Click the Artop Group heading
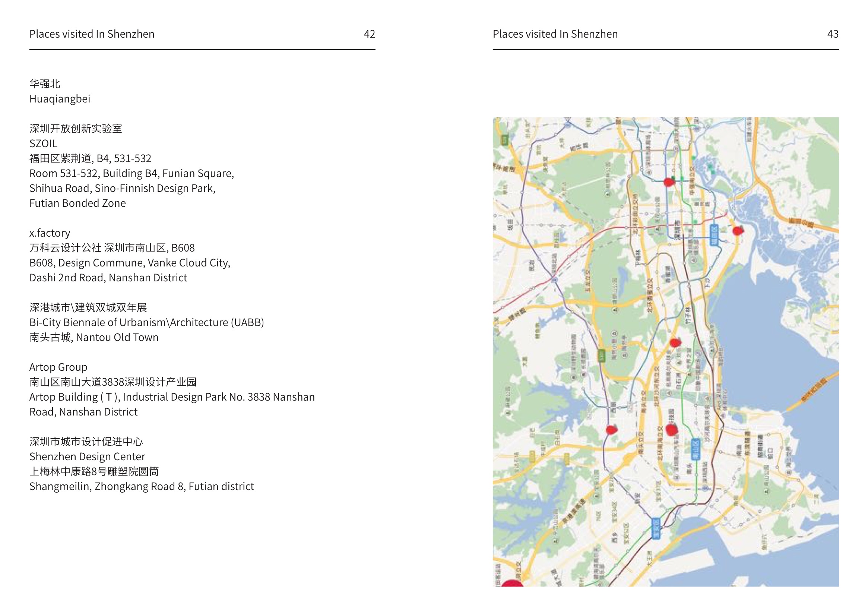Screen dimensions: 868x616 [x=58, y=367]
